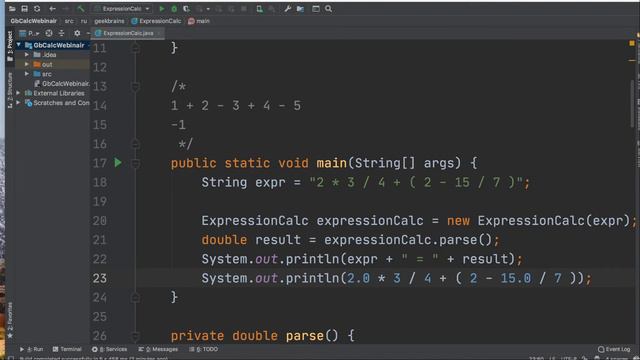Screen dimensions: 640x360
Task: Click geekbrains in the navigation breadcrumb
Action: (109, 21)
